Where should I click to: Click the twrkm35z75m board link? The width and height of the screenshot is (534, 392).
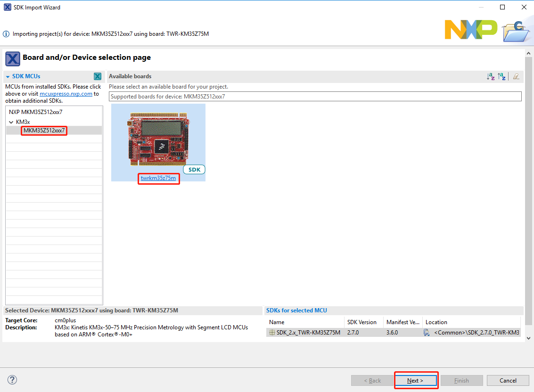pyautogui.click(x=158, y=178)
